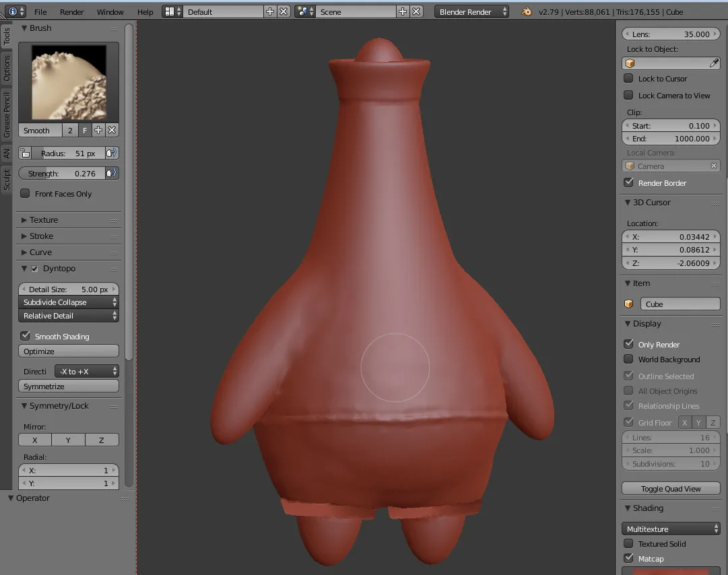
Task: Unlink the Smooth brush with the X icon
Action: 111,131
